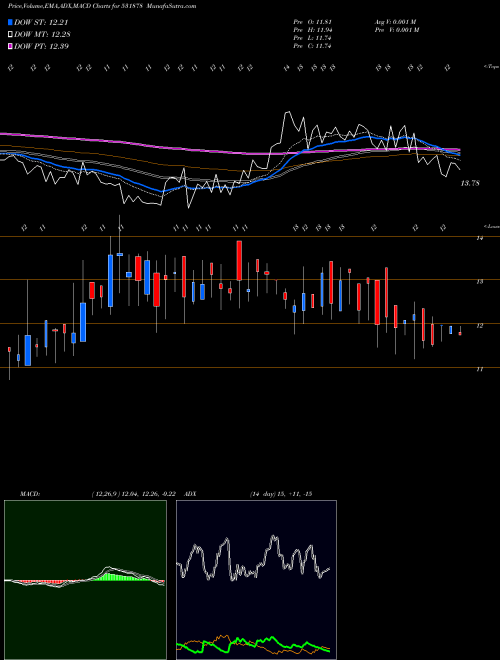Click the '<-Tops' marker label
Viewport: 500px width, 660px height.
coord(491,67)
